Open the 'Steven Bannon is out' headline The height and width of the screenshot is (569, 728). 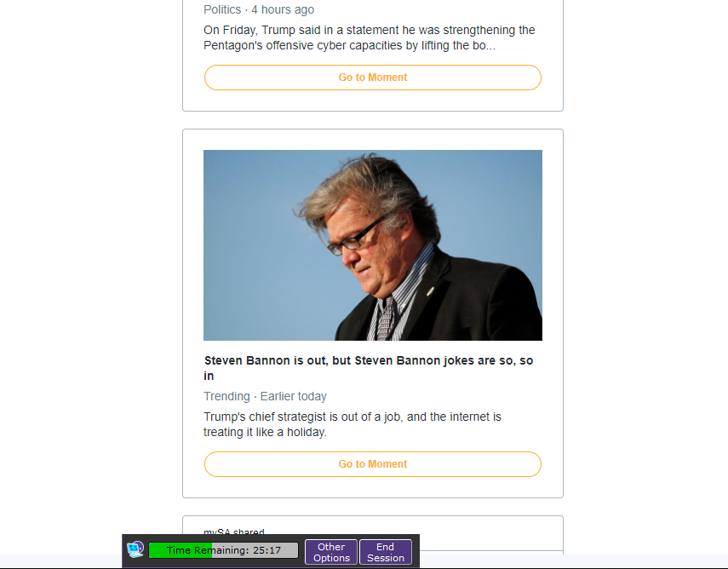pos(369,368)
